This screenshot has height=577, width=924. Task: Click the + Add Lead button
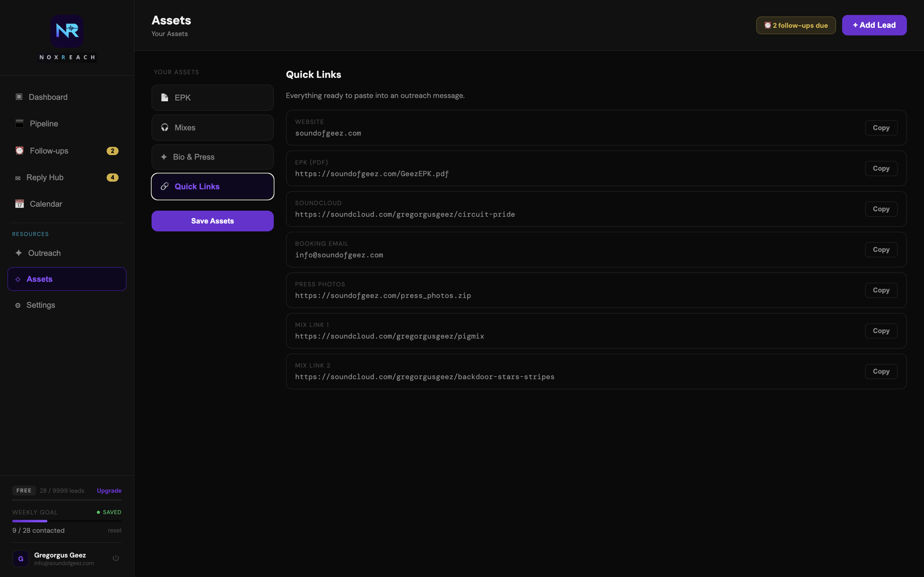click(874, 25)
